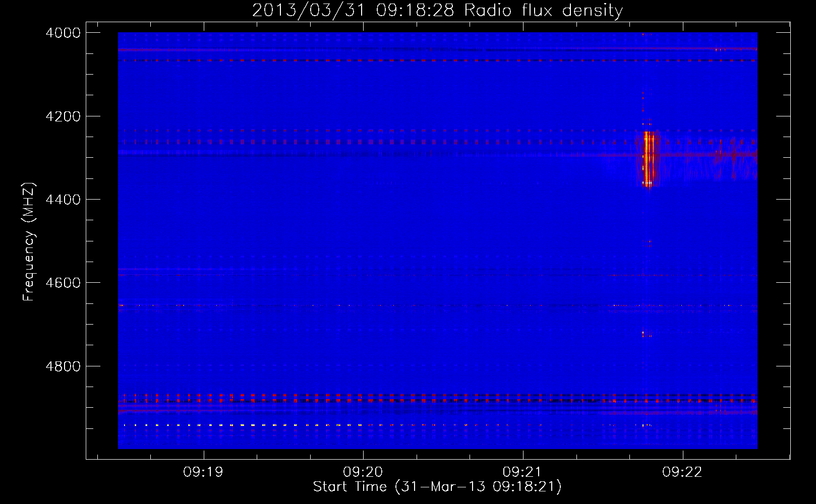Screen dimensions: 816x504
Task: Click the 4000 frequency tick label
Action: pos(63,33)
